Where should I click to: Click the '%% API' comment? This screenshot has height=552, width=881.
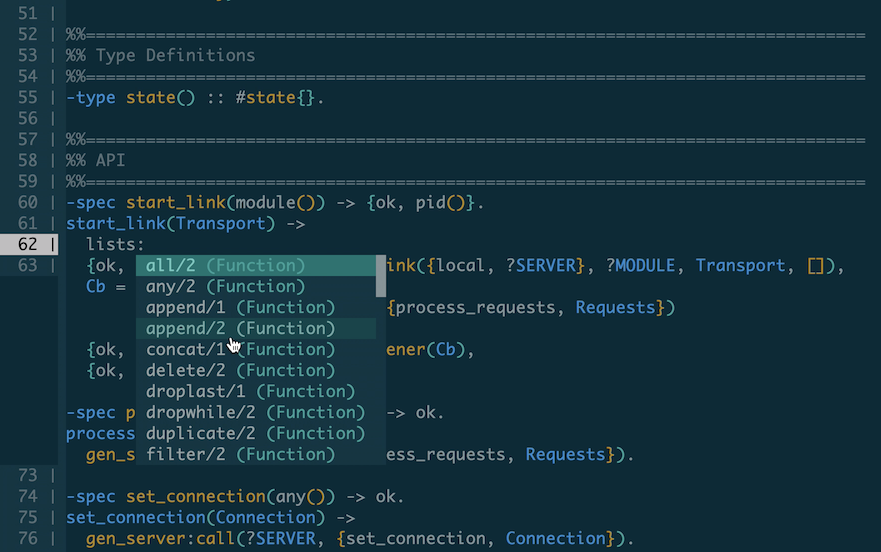point(96,161)
